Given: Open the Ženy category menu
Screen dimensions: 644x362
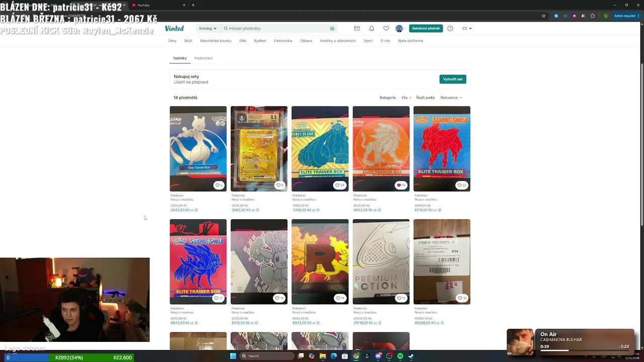Looking at the screenshot, I should pyautogui.click(x=172, y=41).
